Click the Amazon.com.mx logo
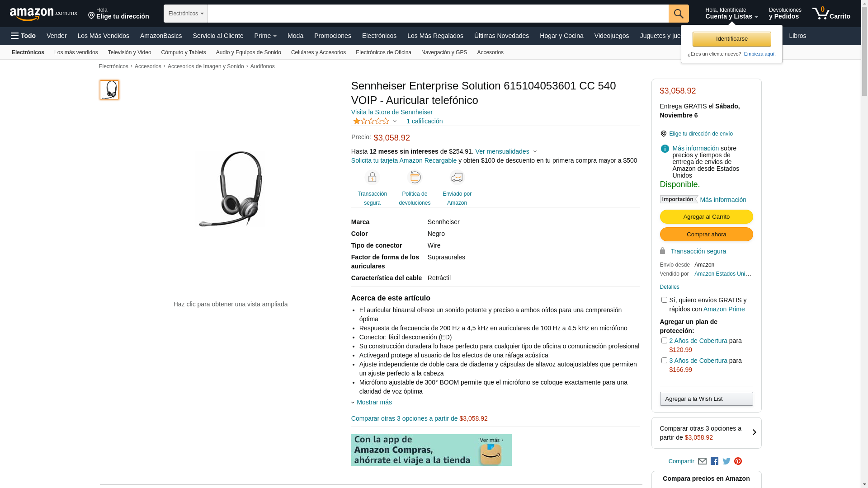868x488 pixels. pyautogui.click(x=43, y=14)
